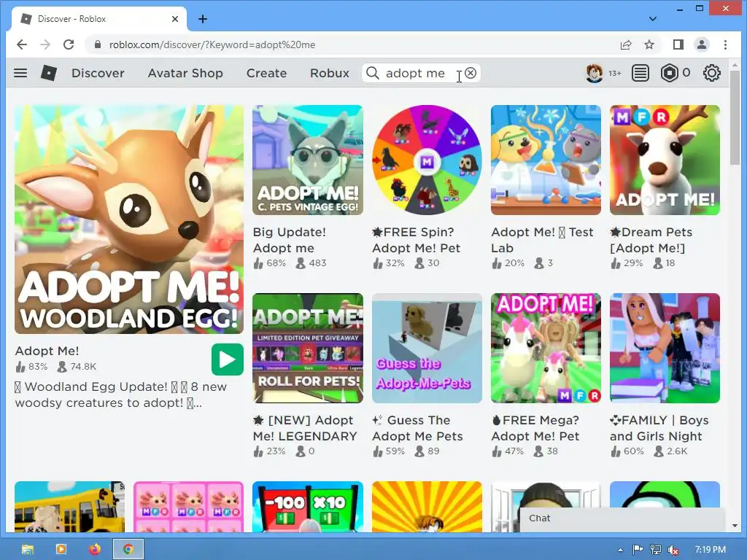Image resolution: width=747 pixels, height=560 pixels.
Task: Open the ROLL FOR PETS! thumbnail
Action: click(308, 348)
